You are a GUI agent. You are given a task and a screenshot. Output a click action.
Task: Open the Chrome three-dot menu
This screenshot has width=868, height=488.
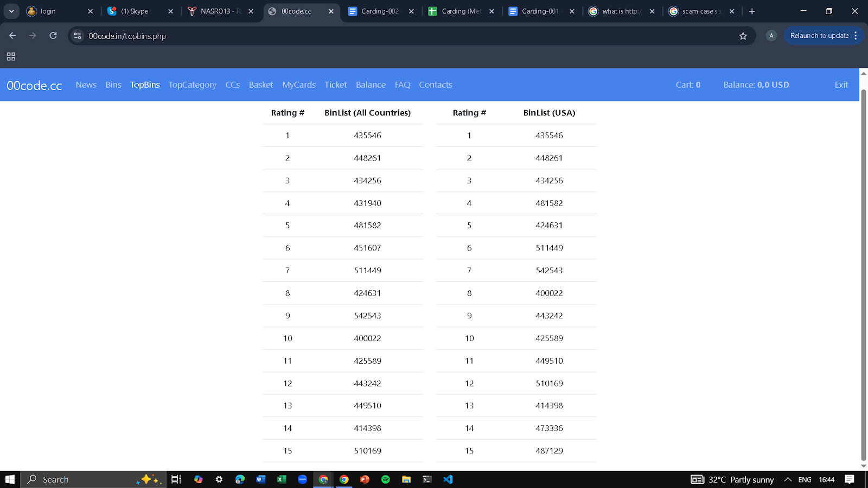[856, 36]
